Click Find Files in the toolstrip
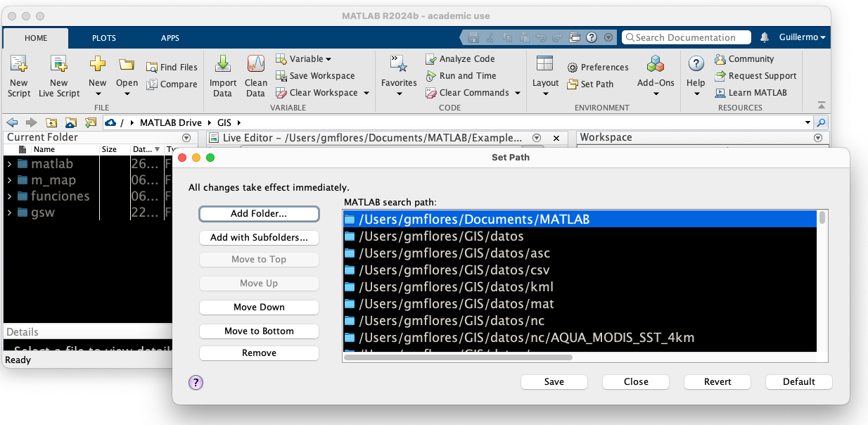Screen dimensions: 868x425 (172, 67)
